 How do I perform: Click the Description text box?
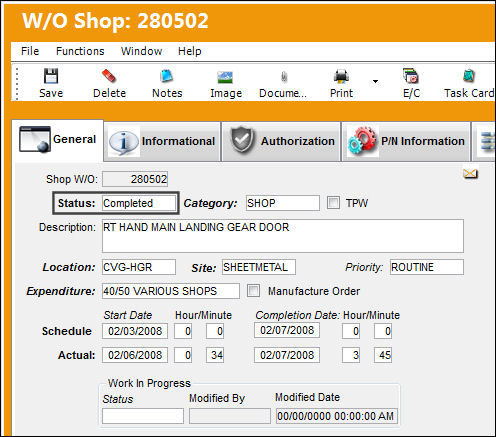pyautogui.click(x=283, y=236)
